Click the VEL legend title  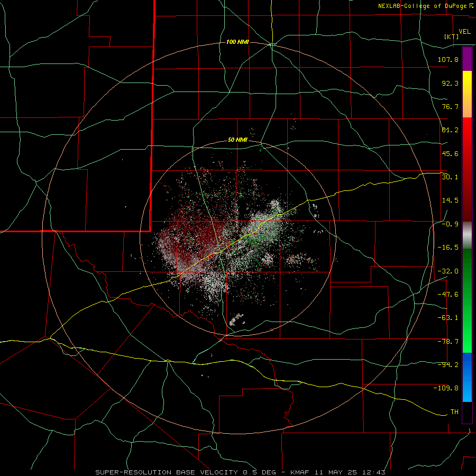tap(465, 32)
